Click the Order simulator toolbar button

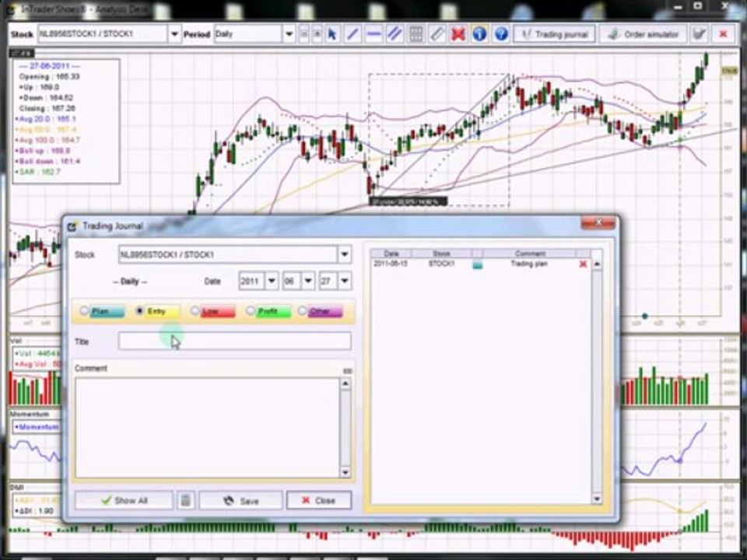point(644,34)
